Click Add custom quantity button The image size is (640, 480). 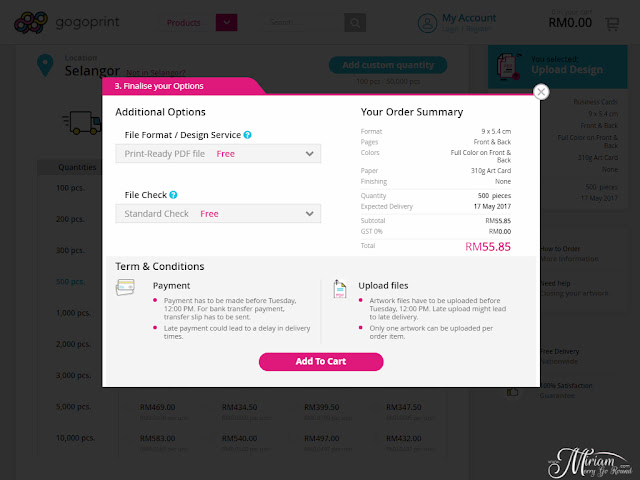point(388,65)
